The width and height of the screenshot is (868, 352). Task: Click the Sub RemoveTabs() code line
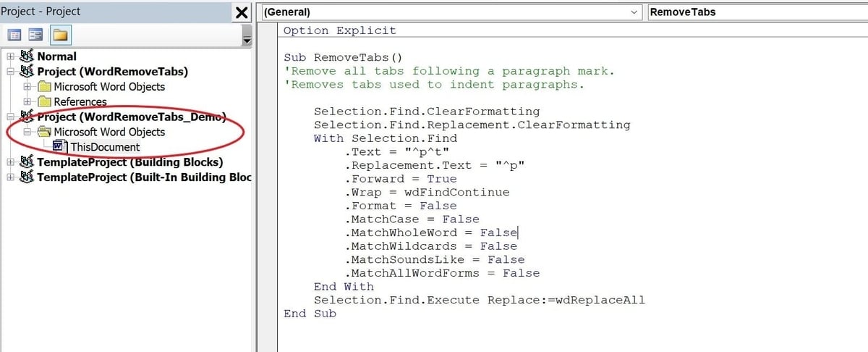click(x=343, y=57)
